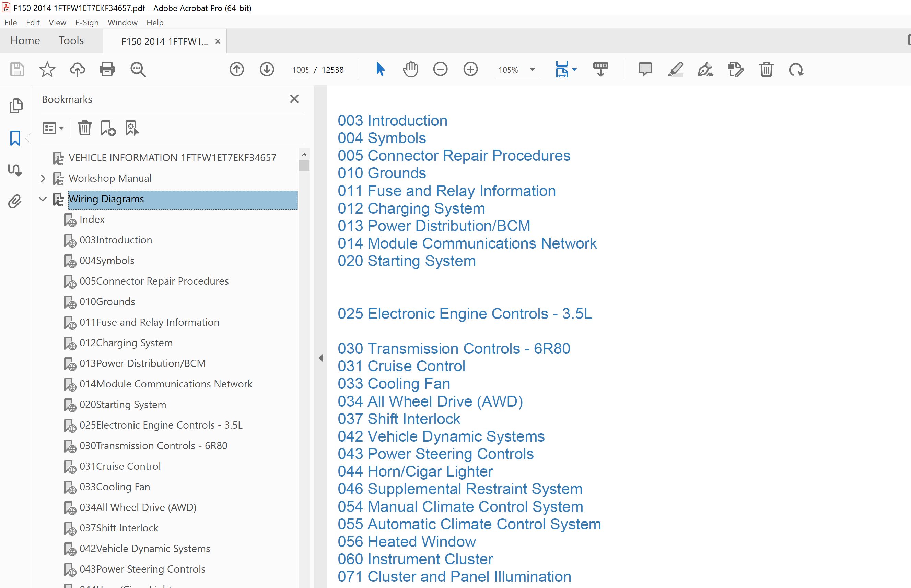Image resolution: width=911 pixels, height=588 pixels.
Task: Open the View menu
Action: (57, 23)
